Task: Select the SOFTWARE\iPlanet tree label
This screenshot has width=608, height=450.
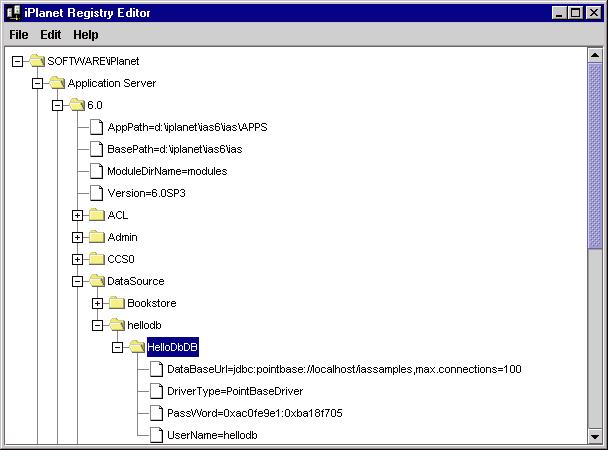Action: point(93,61)
